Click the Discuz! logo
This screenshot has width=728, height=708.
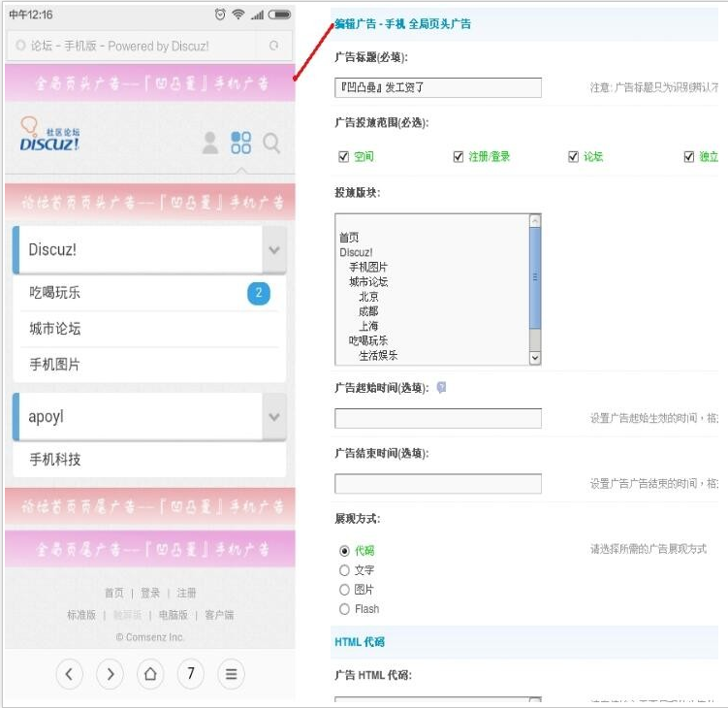pos(49,134)
